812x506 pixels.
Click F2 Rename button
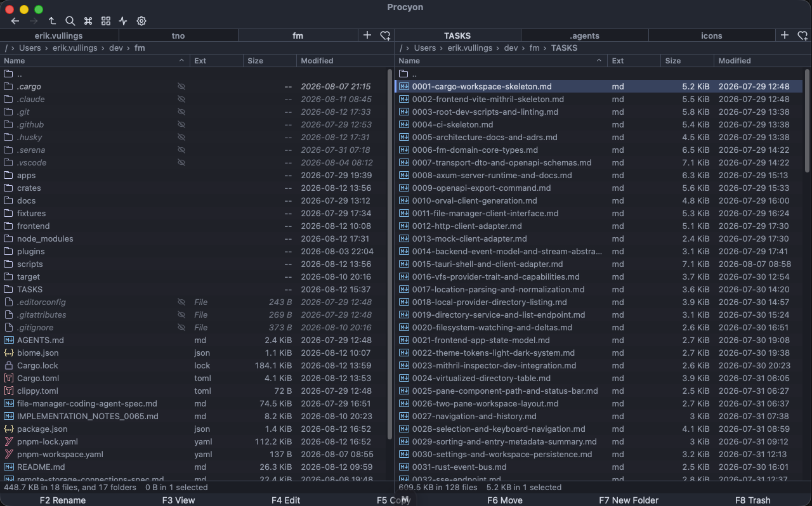pos(62,500)
